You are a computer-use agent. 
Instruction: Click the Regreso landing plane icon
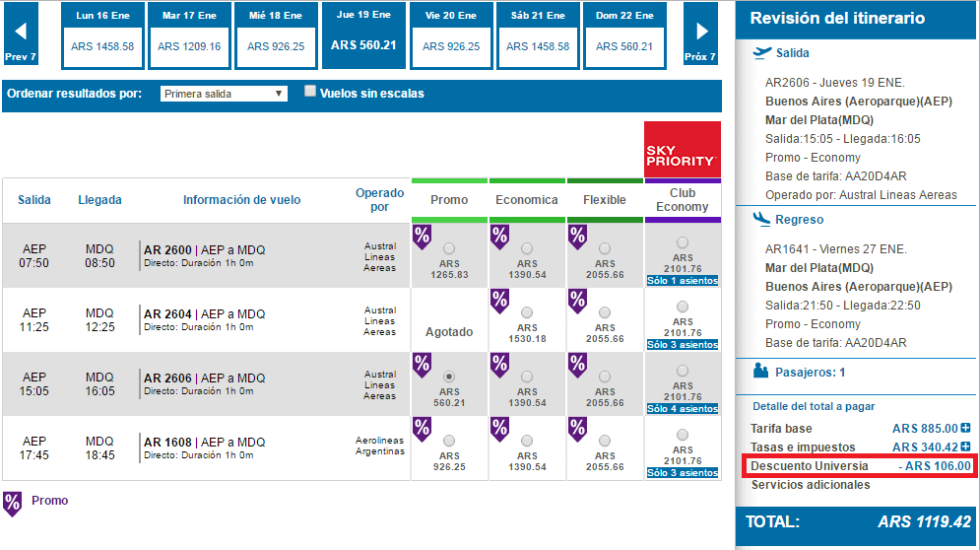tap(761, 219)
